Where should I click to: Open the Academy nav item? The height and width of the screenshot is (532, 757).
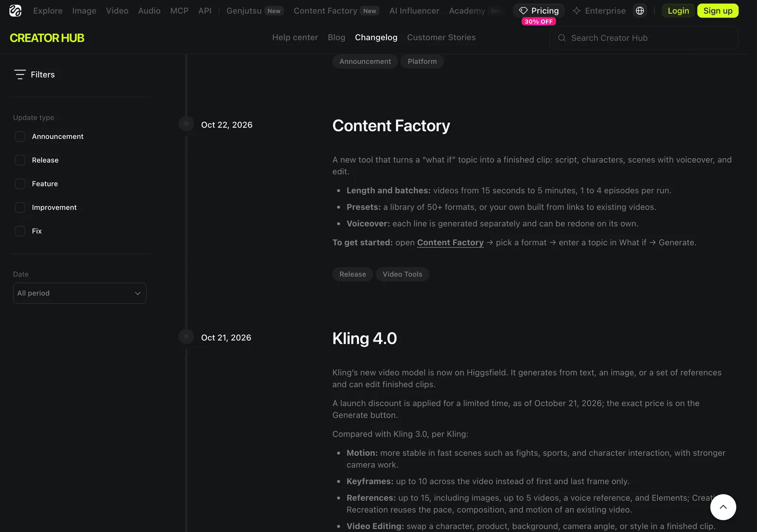pyautogui.click(x=467, y=10)
